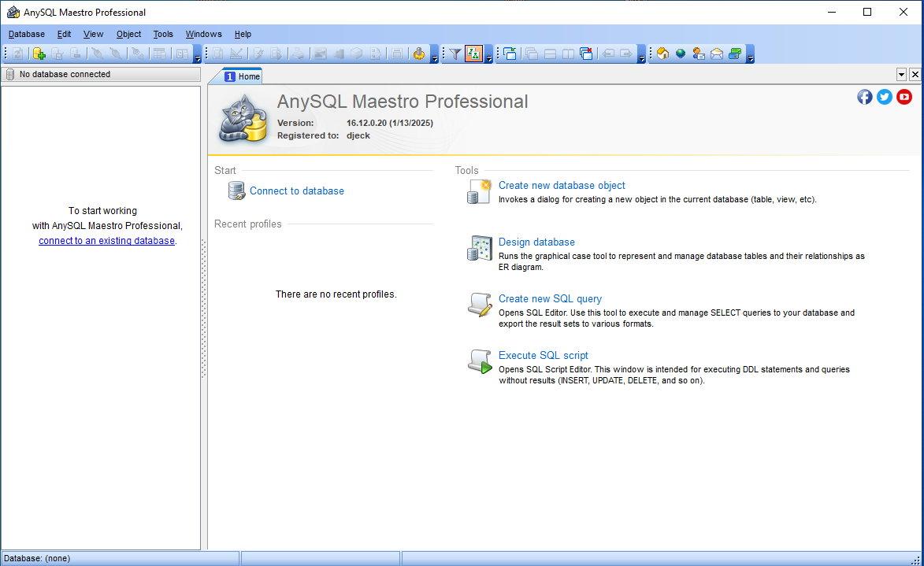Select the Home tab
Viewport: 924px width, 566px height.
242,76
